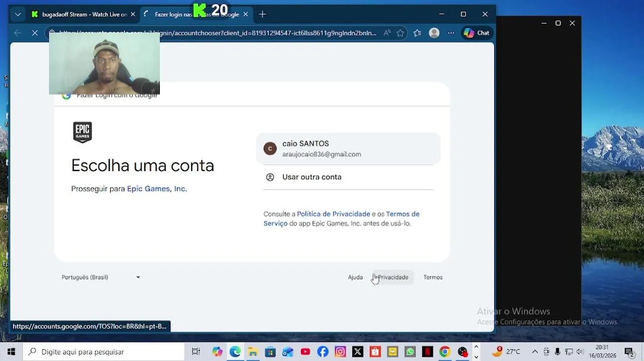Click the taskbar search box

[104, 352]
